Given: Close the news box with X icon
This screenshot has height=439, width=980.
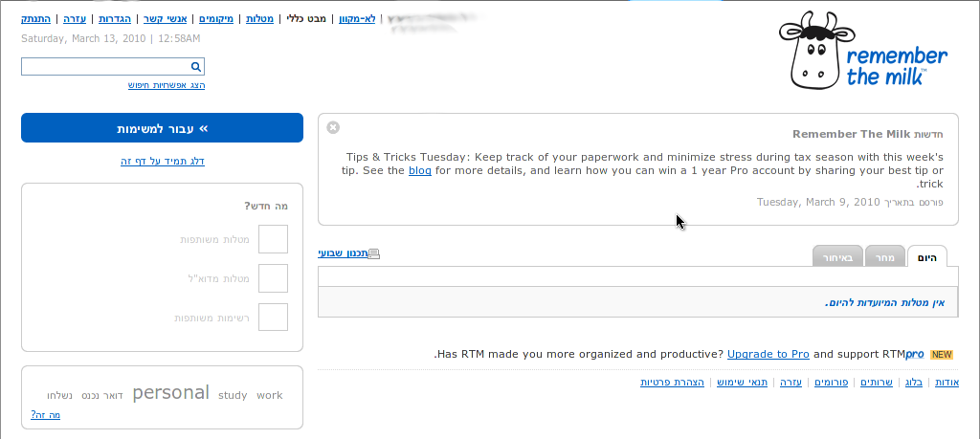Looking at the screenshot, I should [333, 127].
